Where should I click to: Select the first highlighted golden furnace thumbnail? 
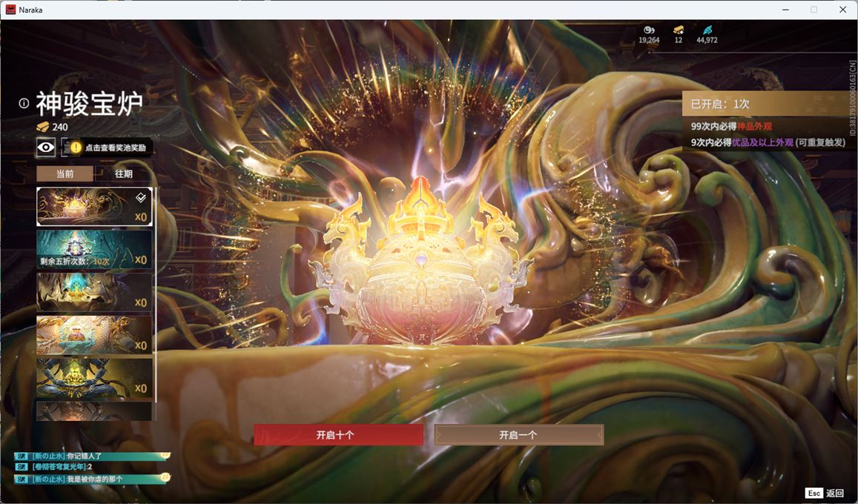[x=94, y=207]
